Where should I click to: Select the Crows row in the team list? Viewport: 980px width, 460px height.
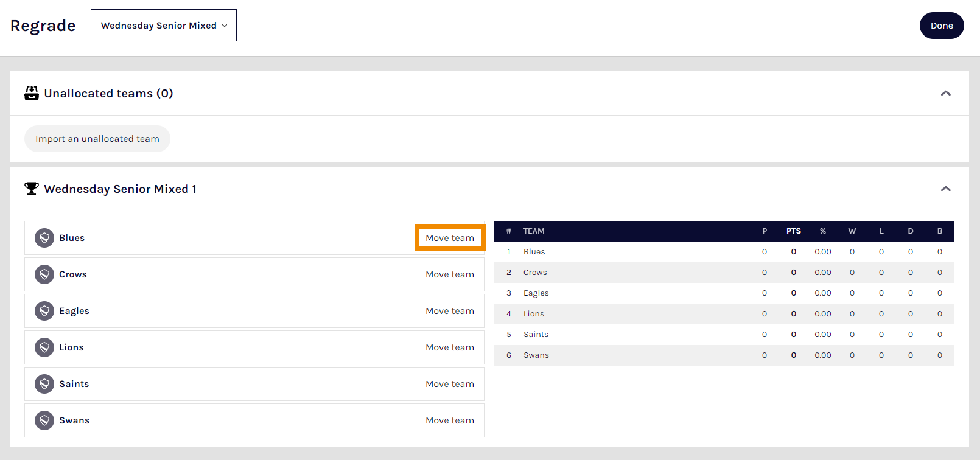click(254, 274)
